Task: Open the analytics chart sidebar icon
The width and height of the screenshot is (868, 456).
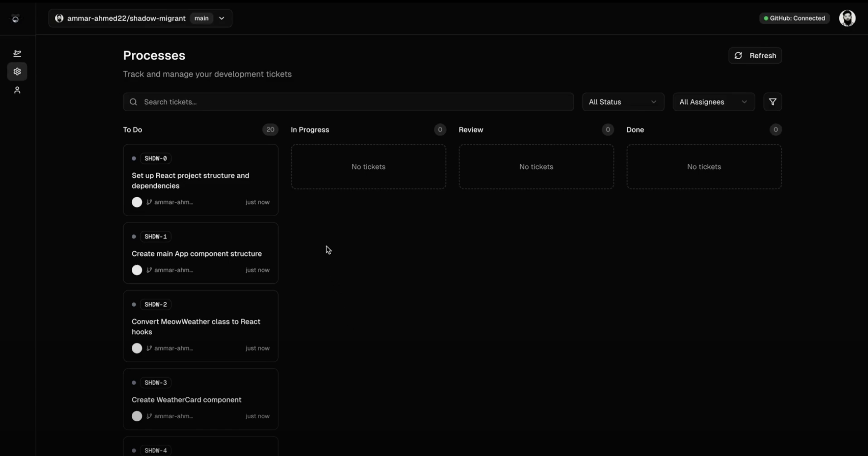Action: click(x=17, y=53)
